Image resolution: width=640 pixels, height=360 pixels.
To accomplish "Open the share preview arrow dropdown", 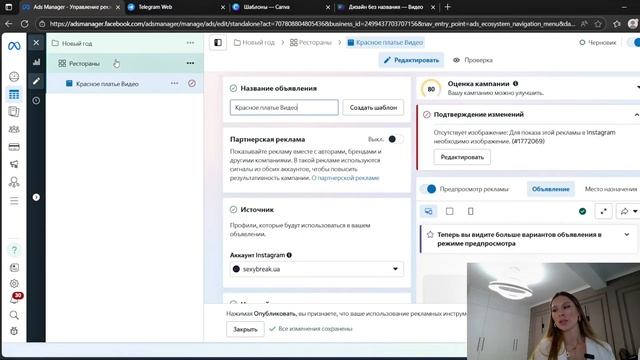I will pos(629,211).
